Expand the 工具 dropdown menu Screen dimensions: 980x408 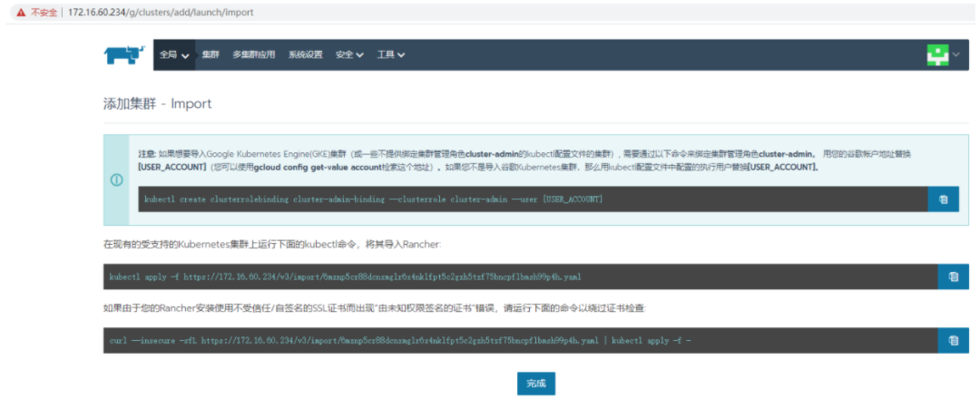[x=390, y=55]
